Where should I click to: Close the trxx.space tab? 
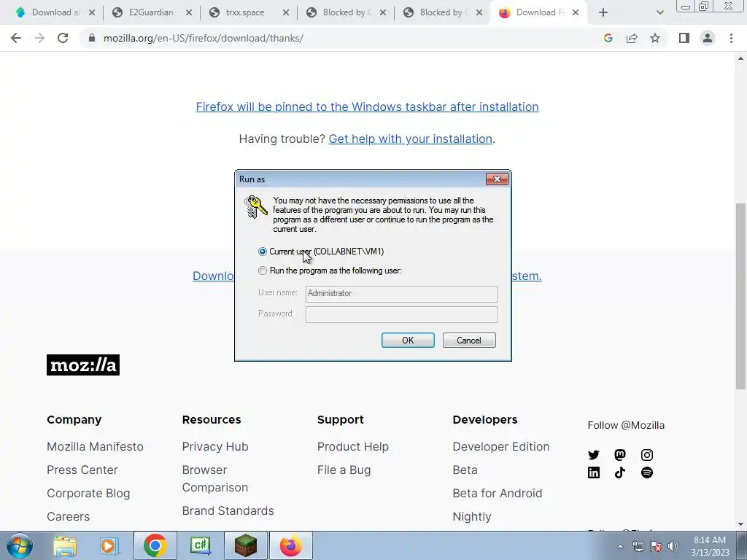pos(286,12)
